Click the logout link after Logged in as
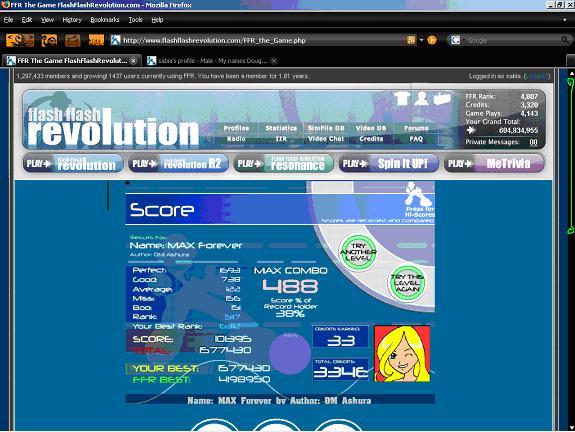 point(538,76)
